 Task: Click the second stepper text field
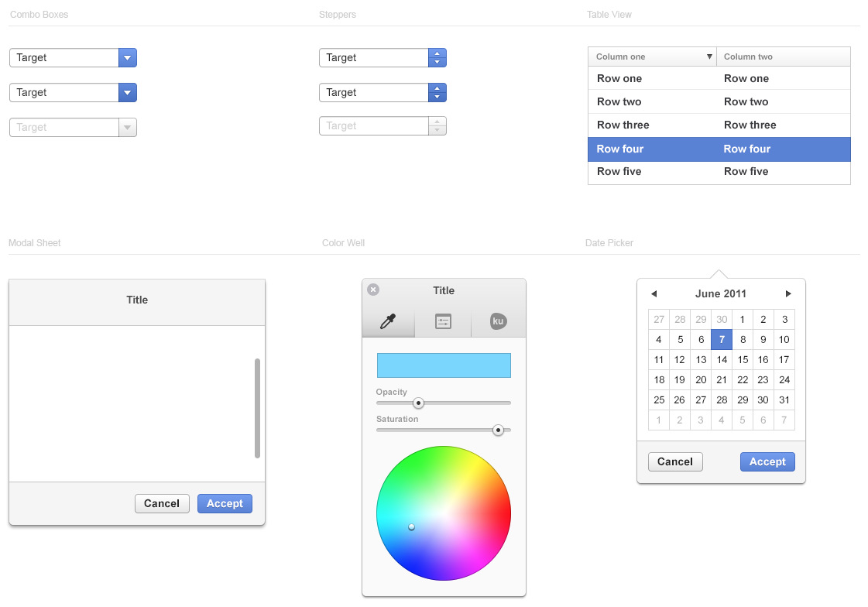374,92
